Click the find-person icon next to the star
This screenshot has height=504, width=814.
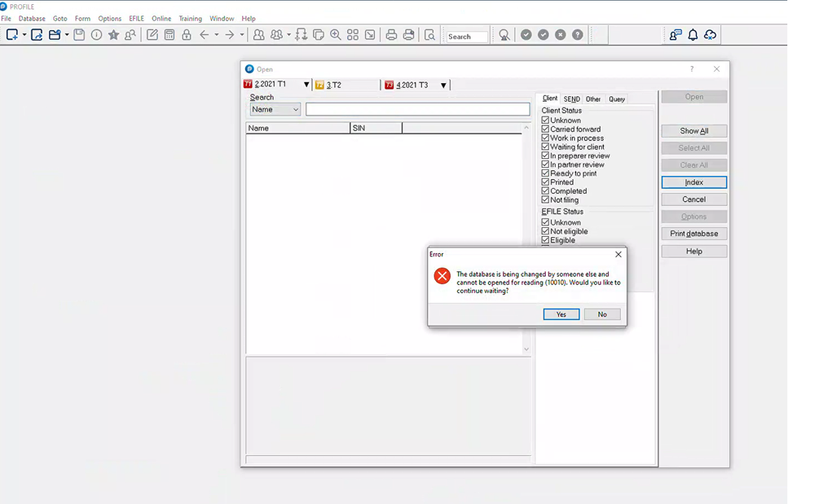pos(130,35)
